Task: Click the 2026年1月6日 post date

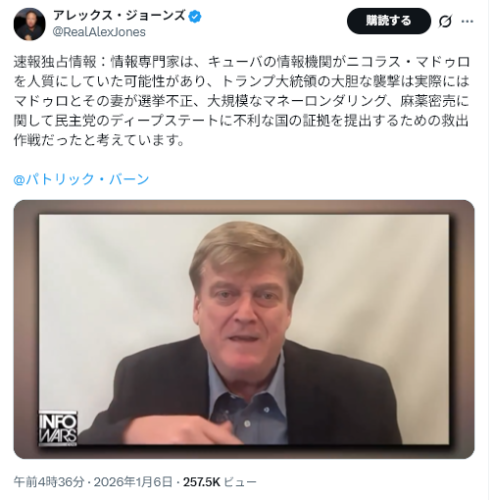Action: pos(133,482)
